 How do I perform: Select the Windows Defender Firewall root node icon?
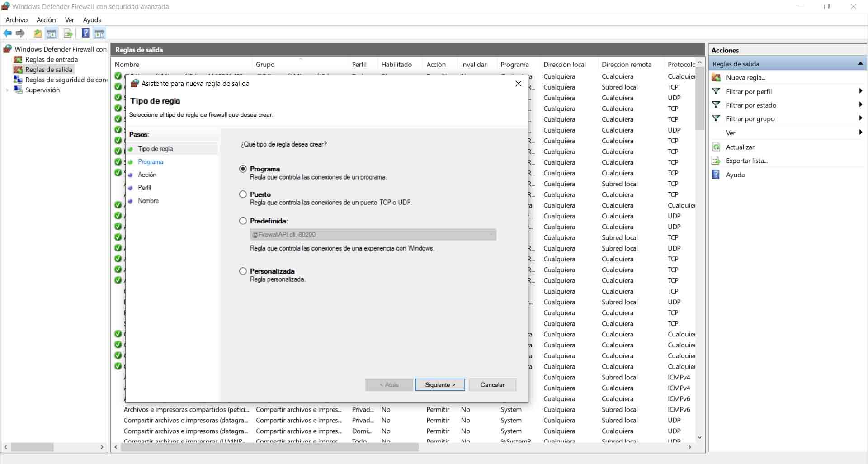point(7,49)
